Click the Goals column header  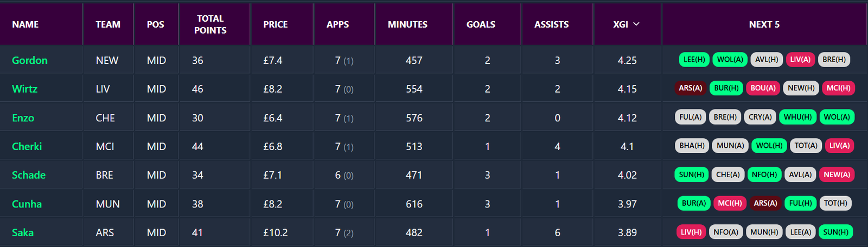481,24
